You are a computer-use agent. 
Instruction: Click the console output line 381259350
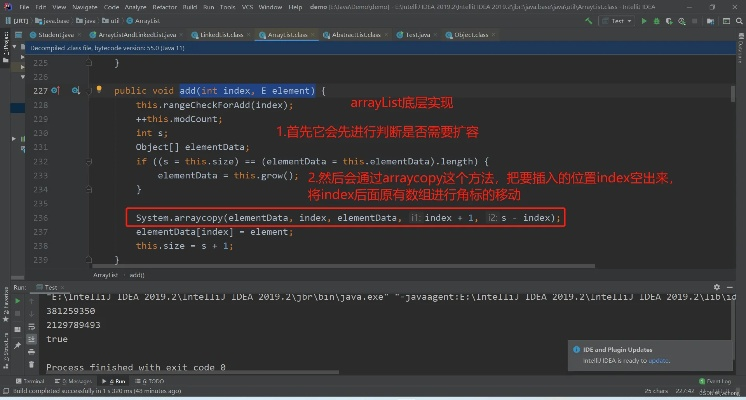(70, 311)
